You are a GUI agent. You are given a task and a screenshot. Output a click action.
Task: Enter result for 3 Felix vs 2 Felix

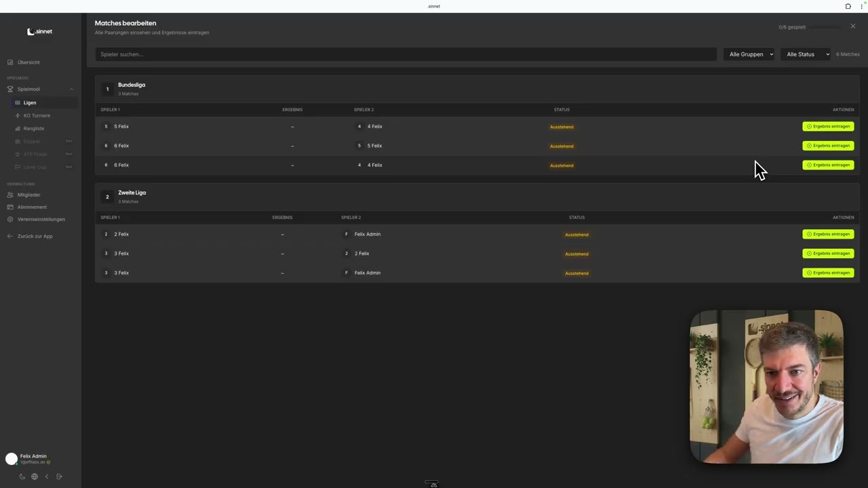coord(828,253)
